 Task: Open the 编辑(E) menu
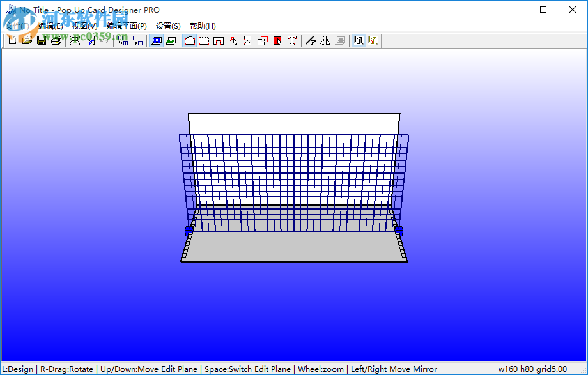coord(50,26)
